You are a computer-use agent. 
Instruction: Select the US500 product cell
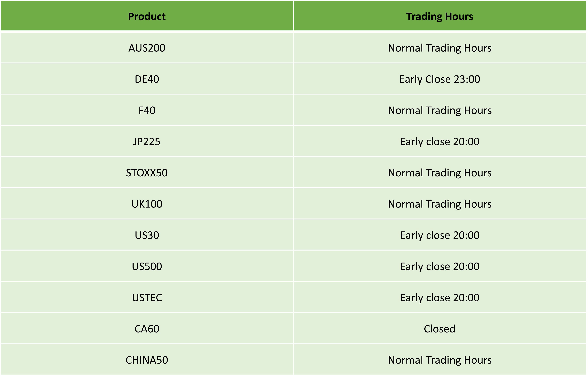tap(147, 266)
